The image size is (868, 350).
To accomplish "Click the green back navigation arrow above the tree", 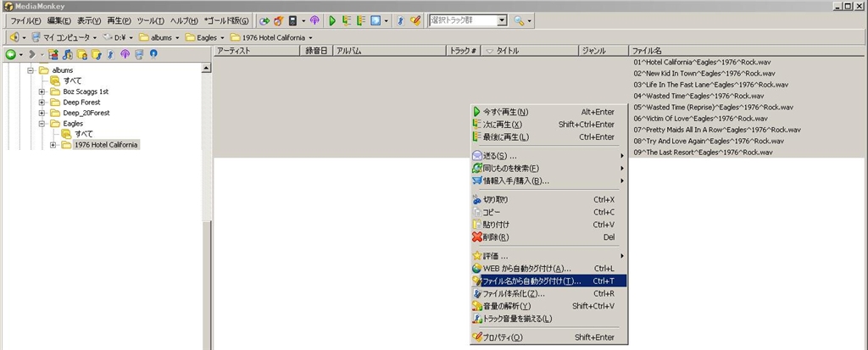I will 11,54.
